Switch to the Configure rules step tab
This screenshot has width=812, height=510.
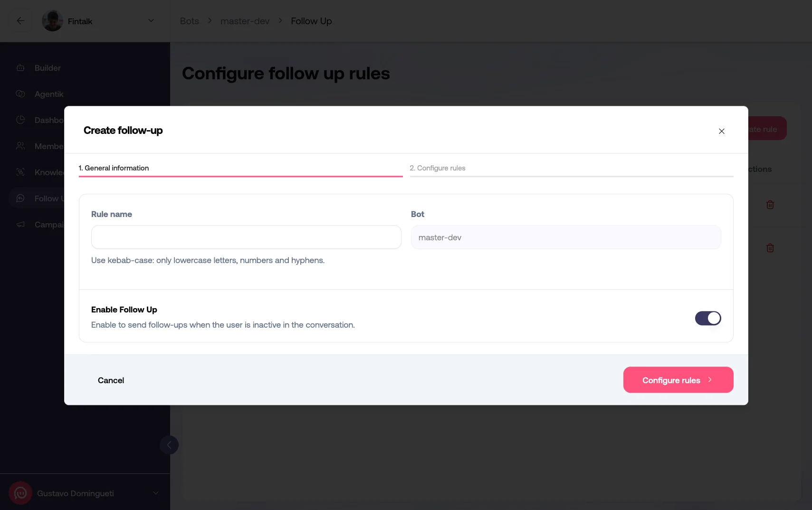(x=438, y=168)
